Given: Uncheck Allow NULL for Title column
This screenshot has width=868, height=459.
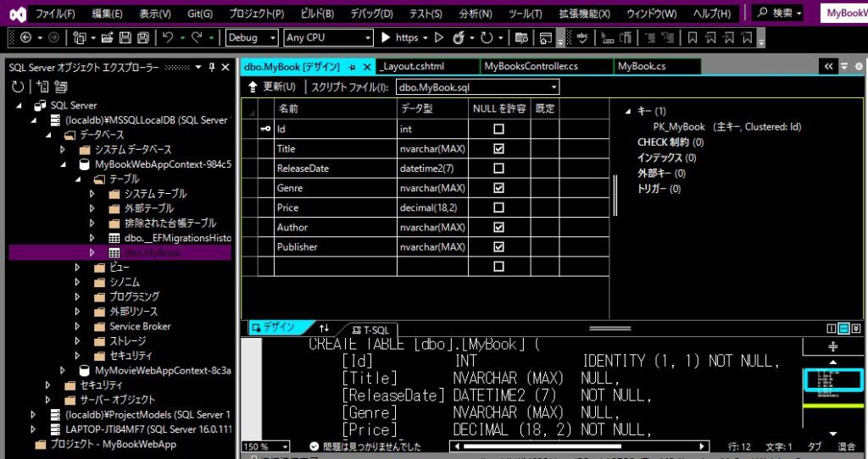Looking at the screenshot, I should 498,148.
